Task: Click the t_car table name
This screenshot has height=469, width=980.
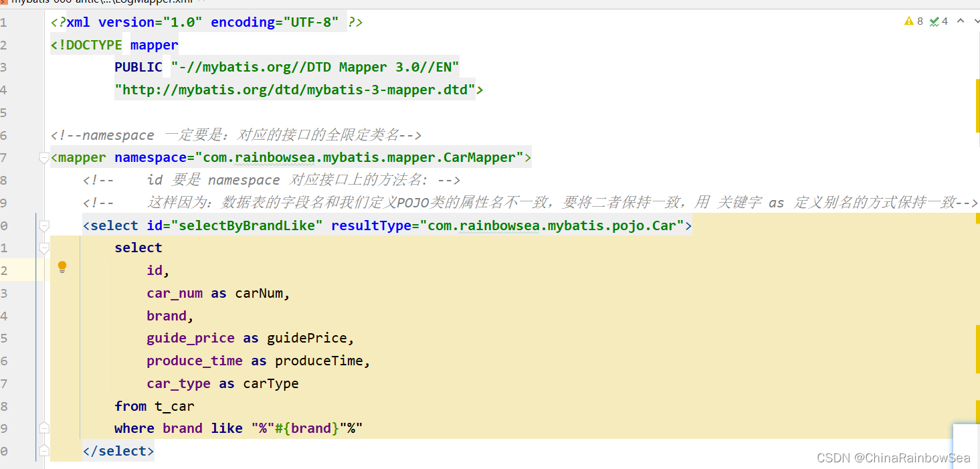Action: [175, 406]
